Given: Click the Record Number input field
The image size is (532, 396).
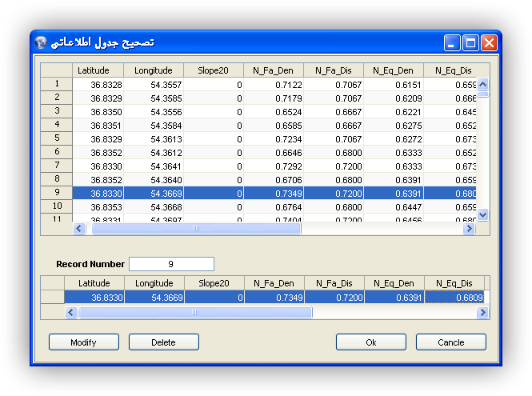Looking at the screenshot, I should click(171, 264).
